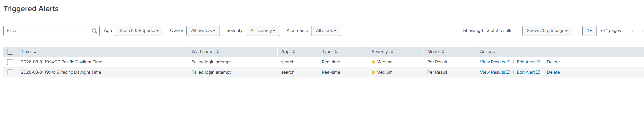644x120 pixels.
Task: Click into the Filter text field
Action: [x=48, y=31]
